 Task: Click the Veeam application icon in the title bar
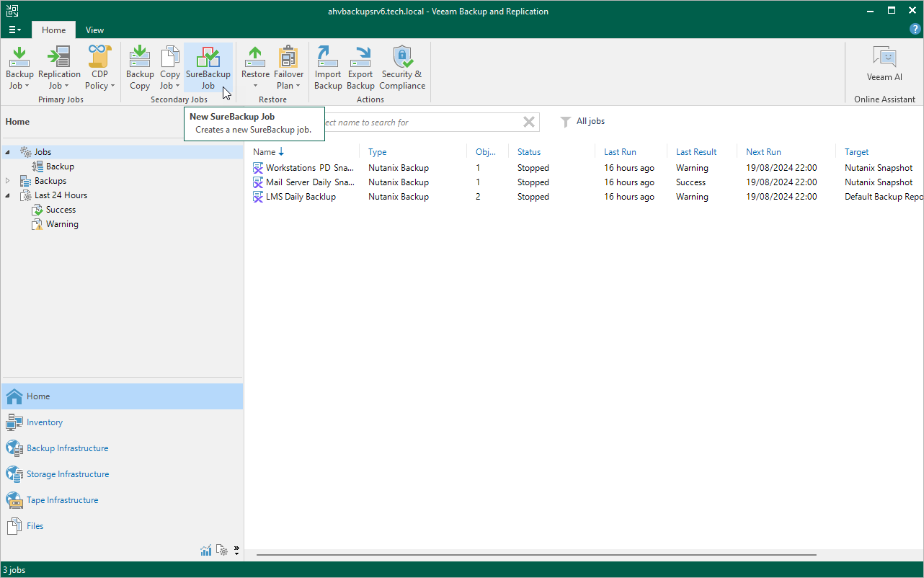click(x=12, y=11)
